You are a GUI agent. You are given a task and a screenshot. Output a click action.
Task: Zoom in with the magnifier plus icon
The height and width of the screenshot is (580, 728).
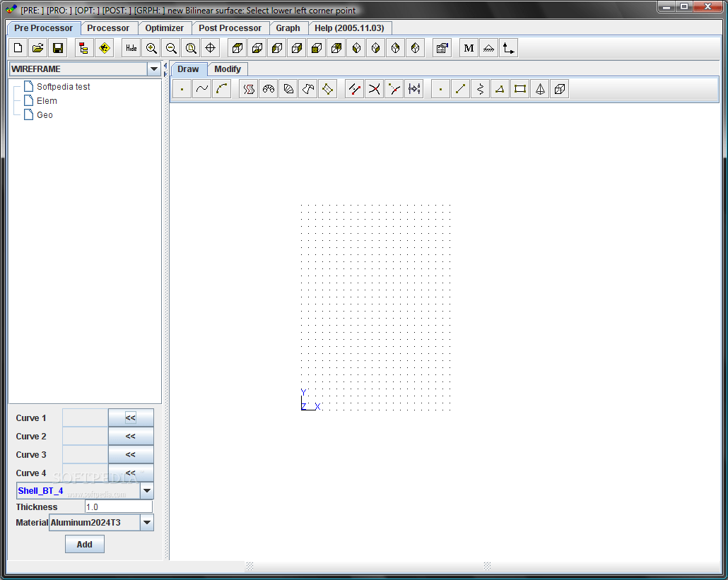coord(151,48)
